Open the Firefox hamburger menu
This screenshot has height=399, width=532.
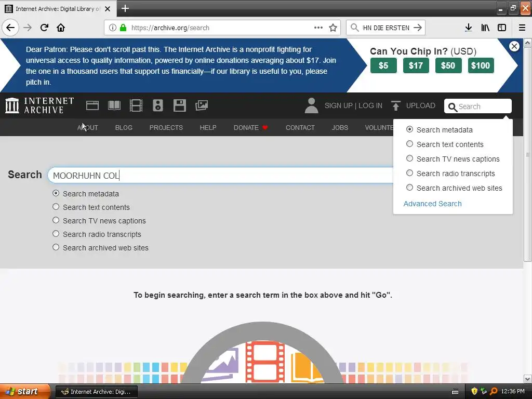(x=522, y=28)
